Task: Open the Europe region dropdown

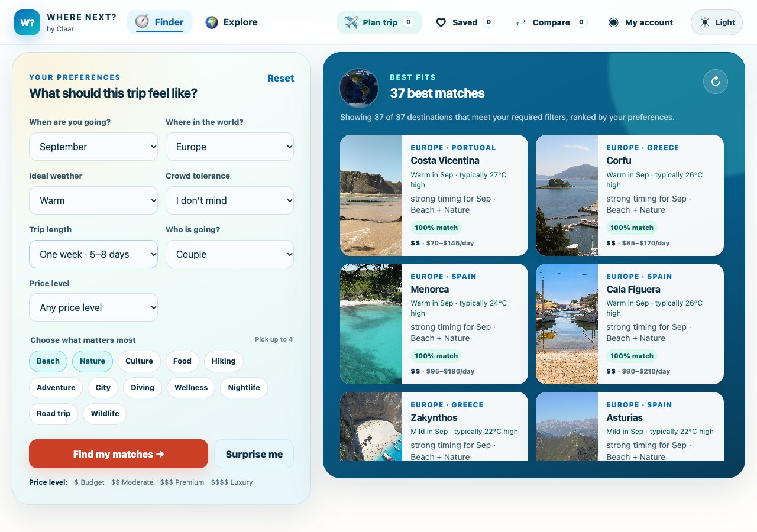Action: 229,147
